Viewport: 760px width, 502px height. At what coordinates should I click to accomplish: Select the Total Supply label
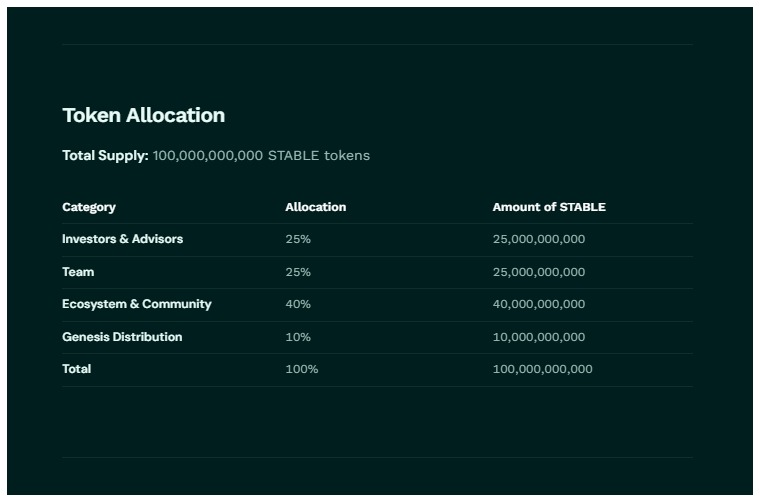pyautogui.click(x=105, y=155)
